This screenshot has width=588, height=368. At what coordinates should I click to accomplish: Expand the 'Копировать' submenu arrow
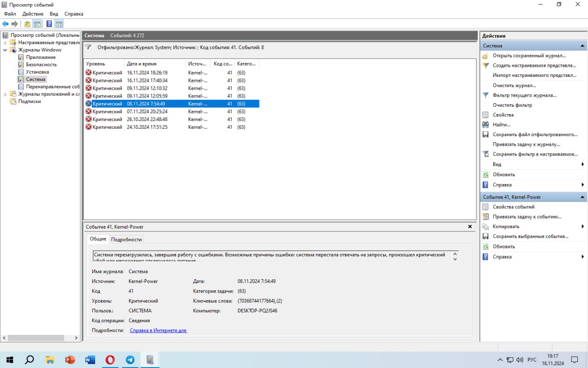(582, 226)
